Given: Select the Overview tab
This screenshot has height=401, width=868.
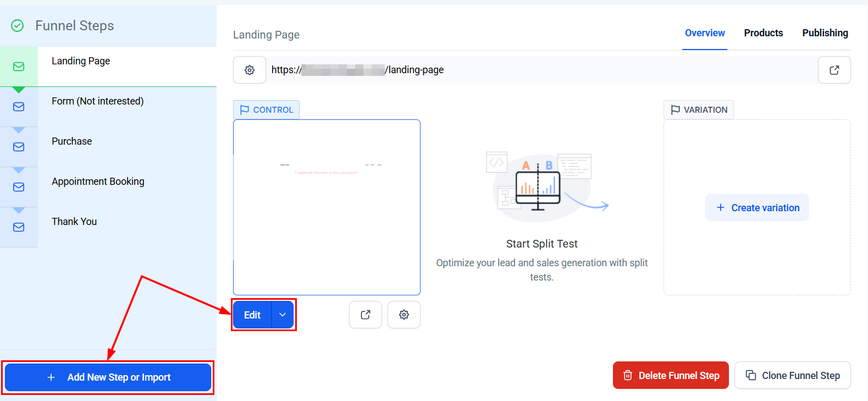Looking at the screenshot, I should pos(705,33).
